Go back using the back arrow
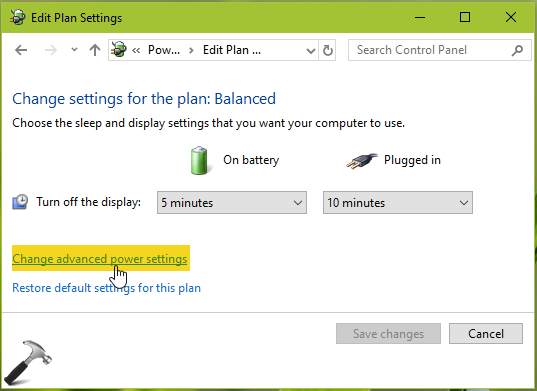537x391 pixels. pos(21,50)
